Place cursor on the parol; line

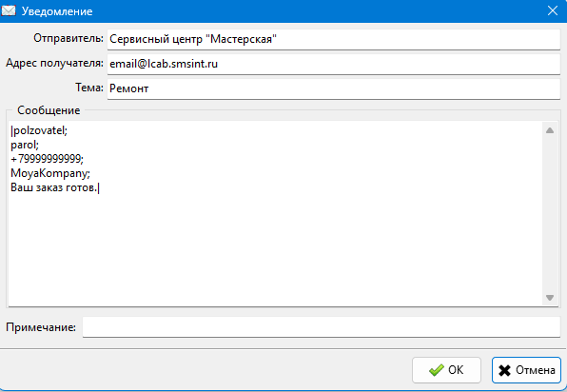coord(25,145)
